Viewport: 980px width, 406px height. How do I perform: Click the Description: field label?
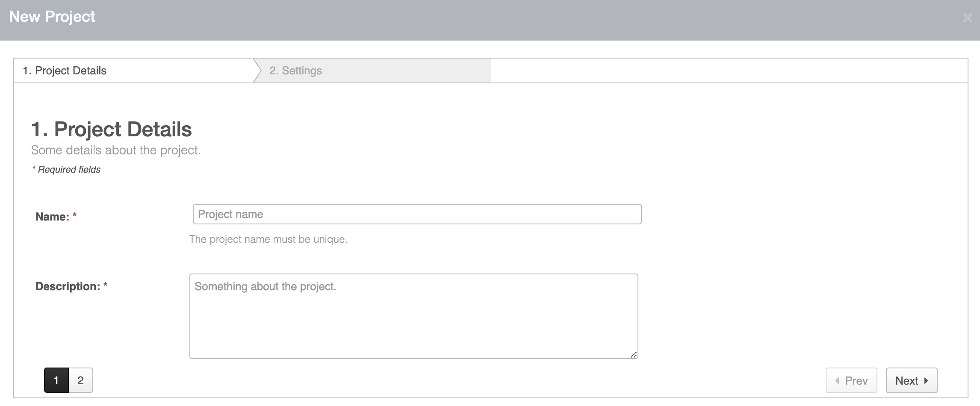[68, 286]
